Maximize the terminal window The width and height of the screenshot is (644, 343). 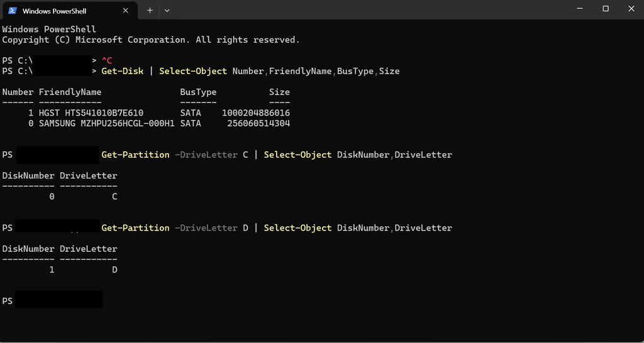(x=606, y=9)
